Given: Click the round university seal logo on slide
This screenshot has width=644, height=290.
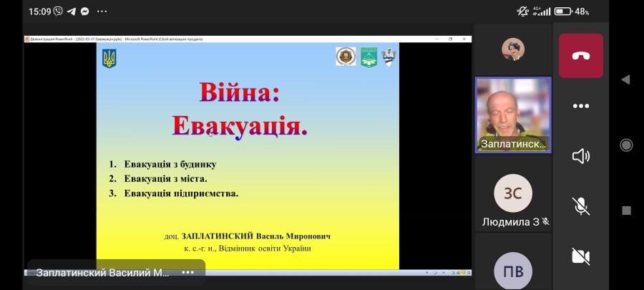Looking at the screenshot, I should pos(346,57).
